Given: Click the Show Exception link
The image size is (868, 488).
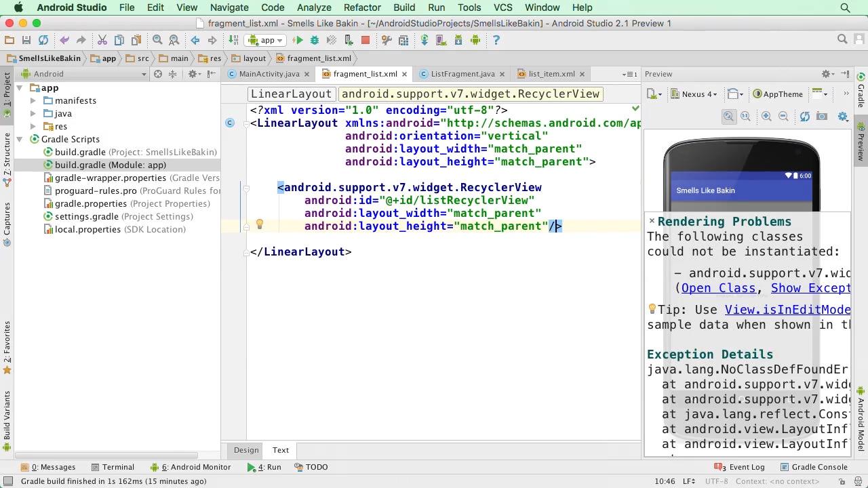Looking at the screenshot, I should (x=811, y=288).
